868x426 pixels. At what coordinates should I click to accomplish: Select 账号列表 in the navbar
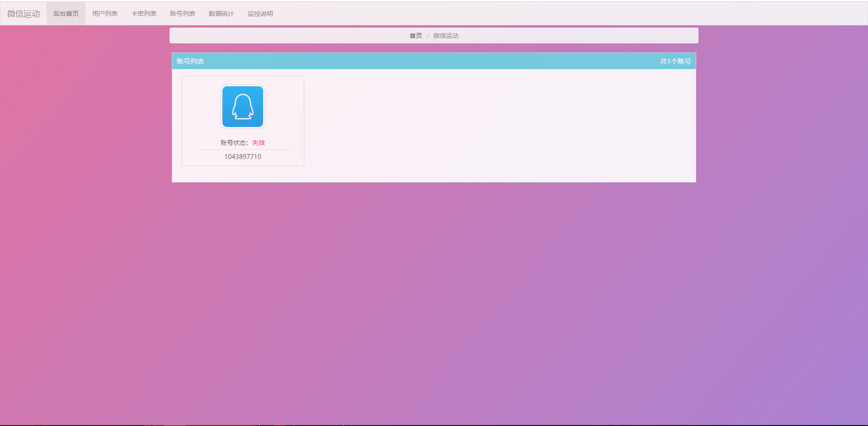tap(183, 14)
